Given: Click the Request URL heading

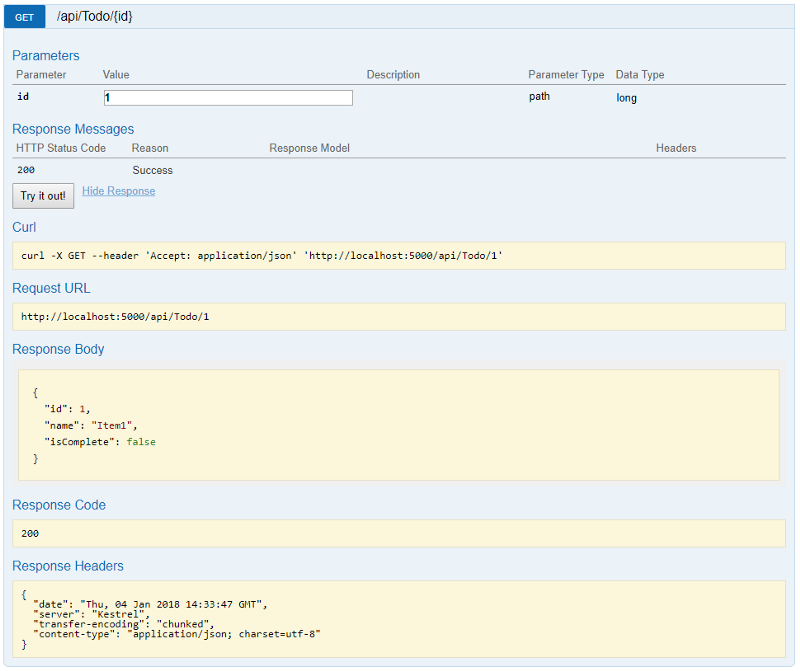Looking at the screenshot, I should coord(51,287).
